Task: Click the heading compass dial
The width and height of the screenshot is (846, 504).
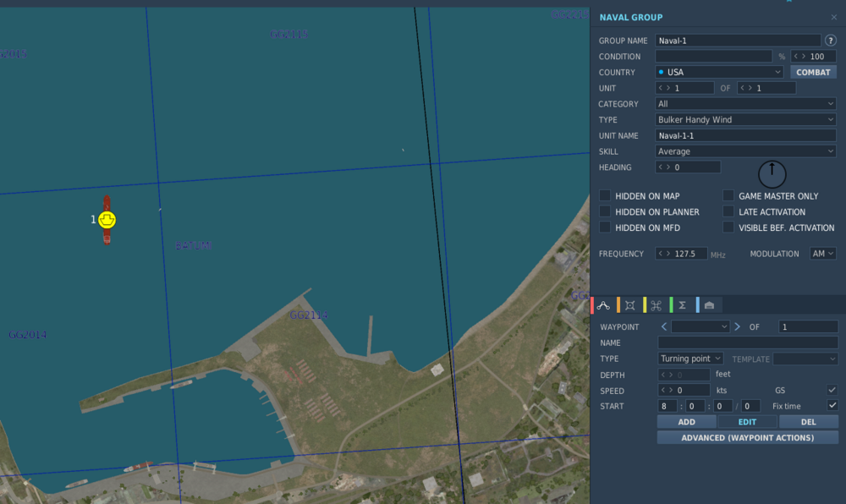Action: click(x=772, y=173)
